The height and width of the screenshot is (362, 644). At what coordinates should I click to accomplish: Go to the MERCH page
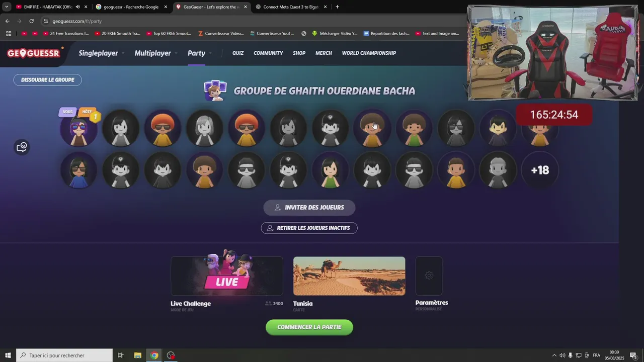coord(324,53)
